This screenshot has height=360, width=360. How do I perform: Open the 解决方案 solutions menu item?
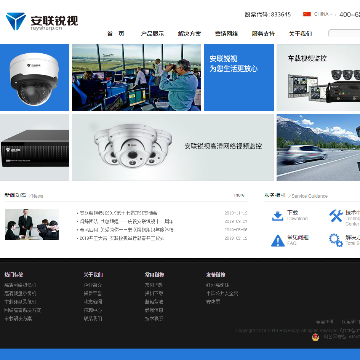pyautogui.click(x=189, y=33)
